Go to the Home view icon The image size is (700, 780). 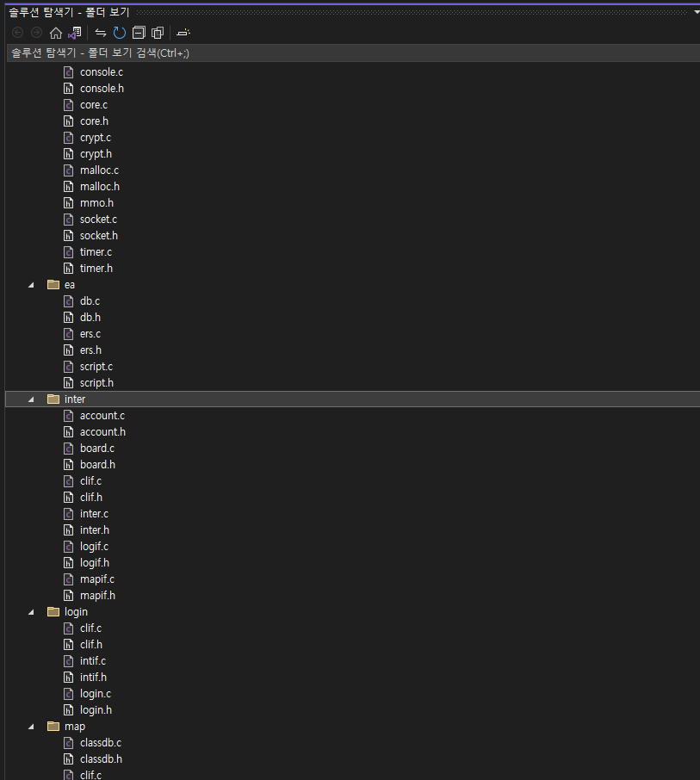point(56,33)
